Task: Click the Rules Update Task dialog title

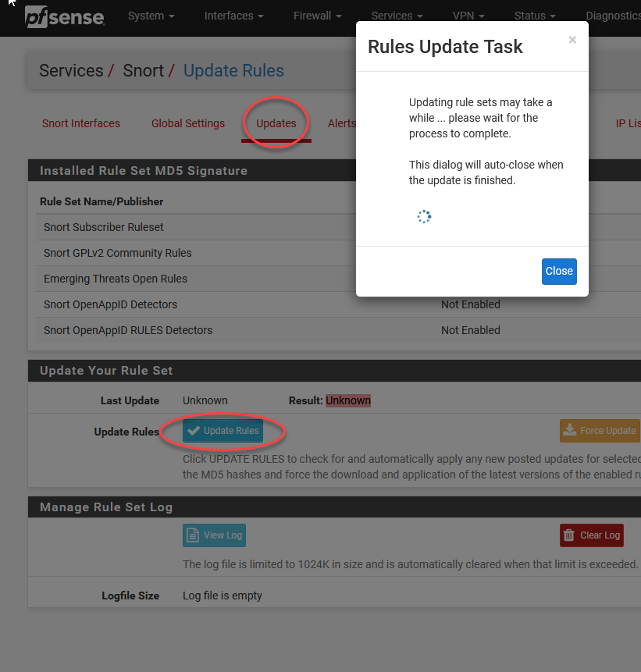Action: [445, 47]
